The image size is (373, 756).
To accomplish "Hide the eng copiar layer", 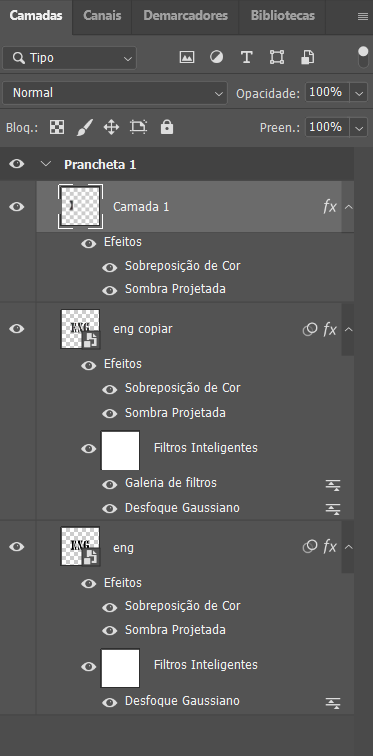I will click(x=16, y=329).
